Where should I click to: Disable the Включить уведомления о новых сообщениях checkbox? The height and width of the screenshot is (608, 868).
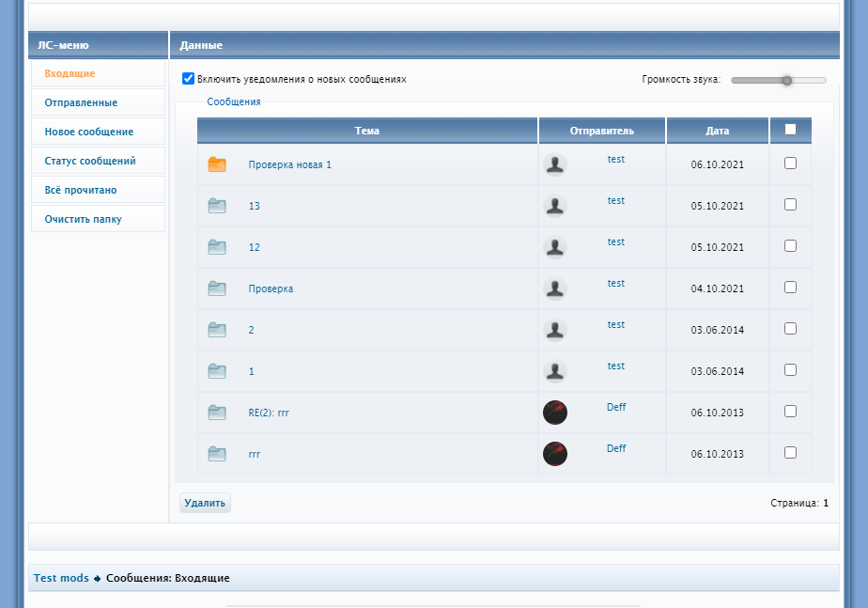tap(188, 79)
